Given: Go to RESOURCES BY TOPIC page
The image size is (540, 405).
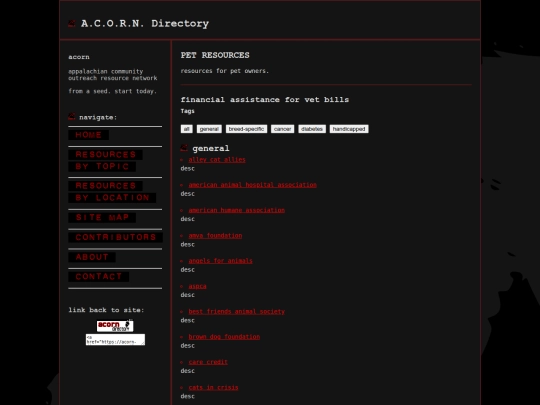Looking at the screenshot, I should (x=105, y=160).
